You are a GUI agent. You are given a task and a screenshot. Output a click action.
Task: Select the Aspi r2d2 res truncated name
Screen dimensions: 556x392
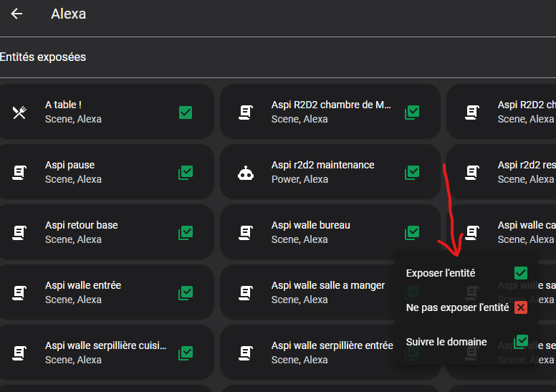point(527,166)
